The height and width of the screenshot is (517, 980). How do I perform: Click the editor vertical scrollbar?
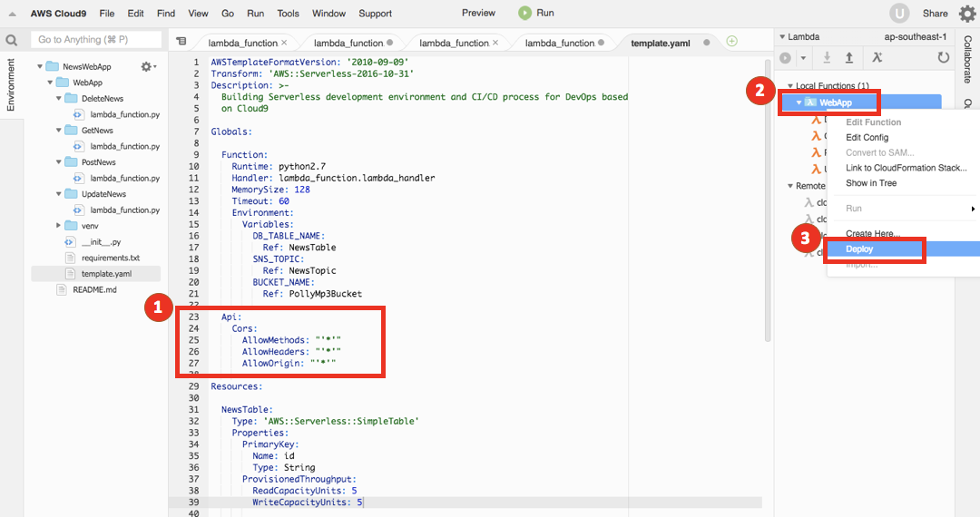(769, 200)
